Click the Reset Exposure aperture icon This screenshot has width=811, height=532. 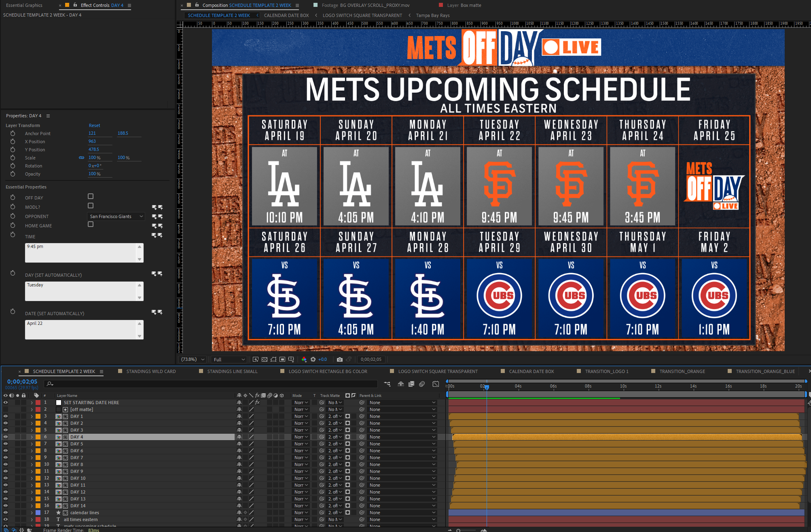pyautogui.click(x=313, y=359)
